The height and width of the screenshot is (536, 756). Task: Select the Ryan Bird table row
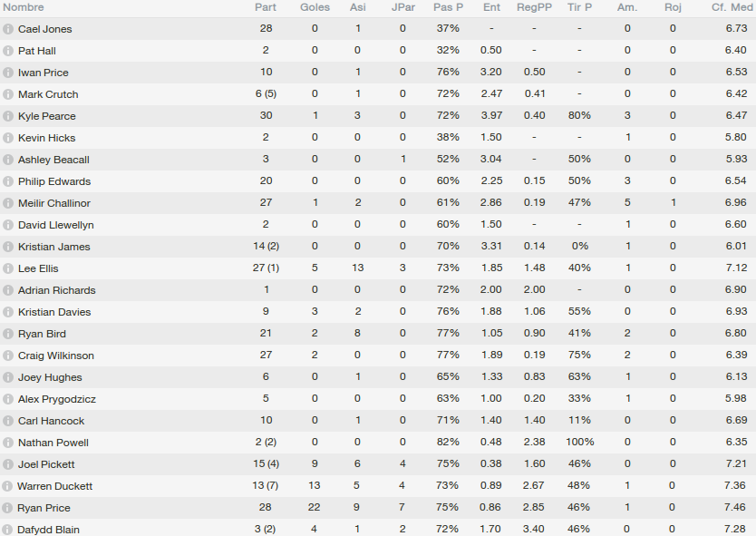pos(378,334)
